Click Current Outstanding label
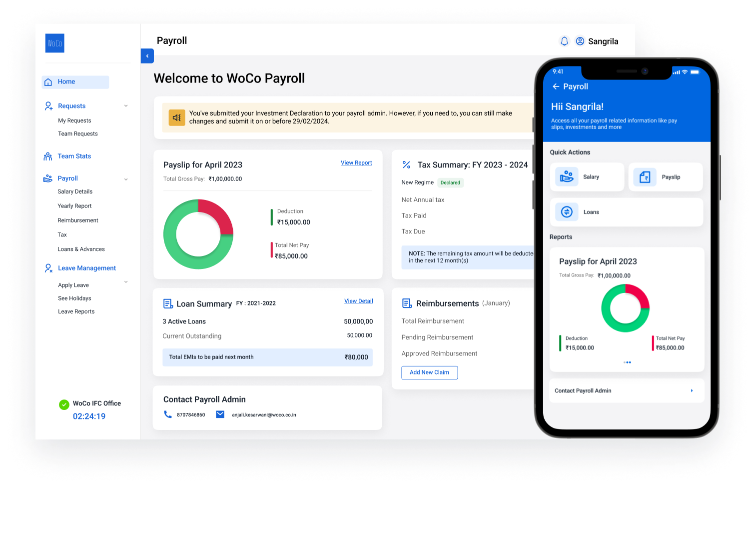Screen dimensions: 756x546 [192, 336]
